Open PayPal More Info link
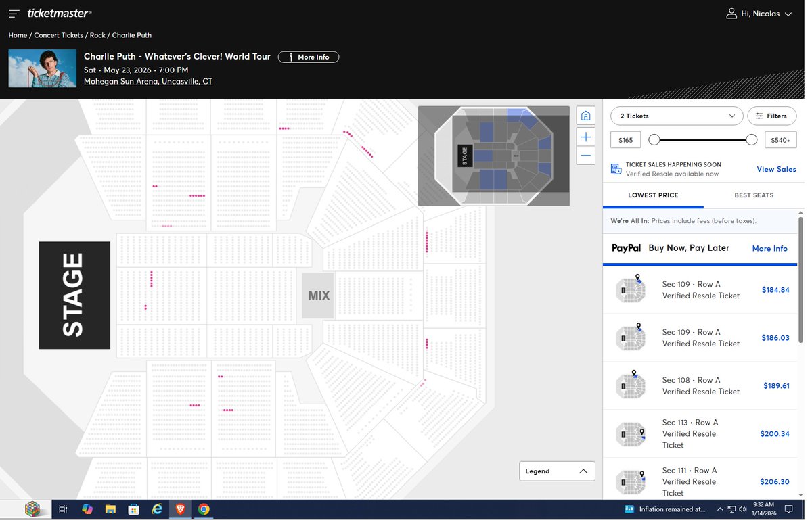Screen dimensions: 812x520 (770, 248)
